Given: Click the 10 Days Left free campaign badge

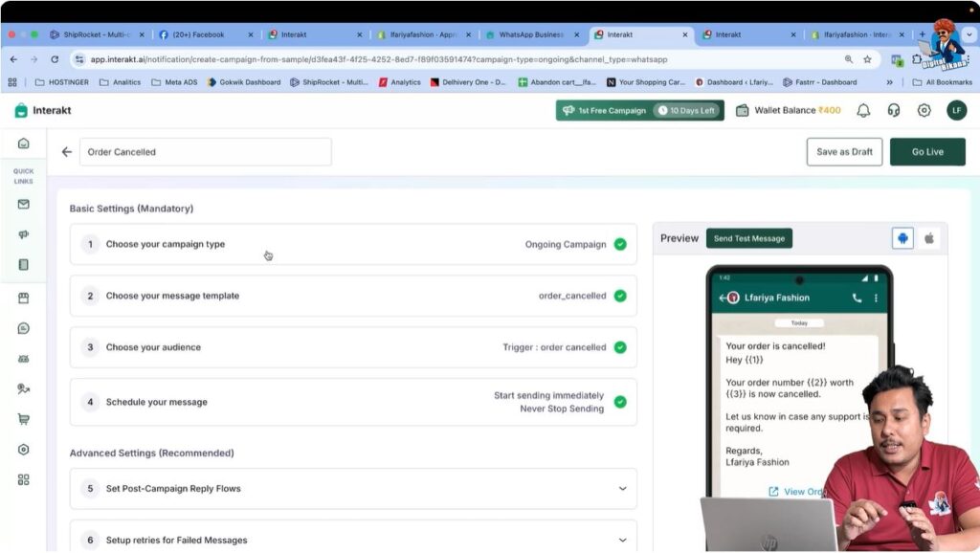Looking at the screenshot, I should pos(688,110).
